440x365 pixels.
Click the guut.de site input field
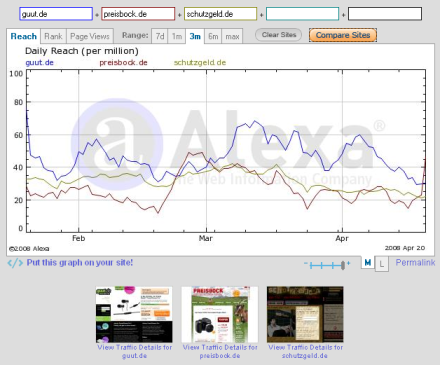56,14
